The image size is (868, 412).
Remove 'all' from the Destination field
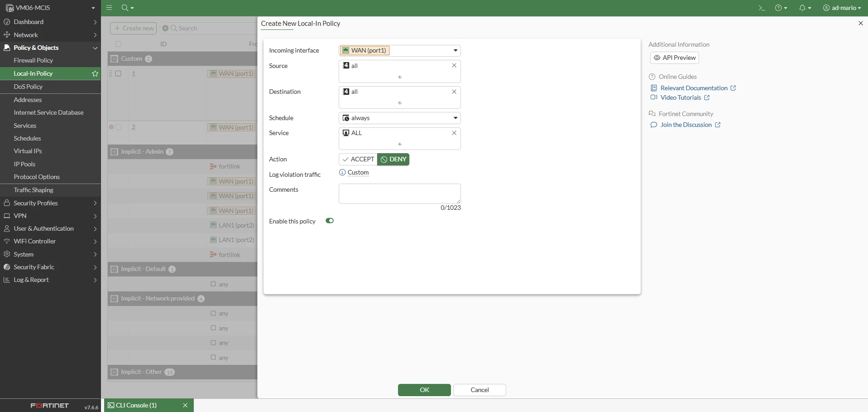tap(454, 92)
